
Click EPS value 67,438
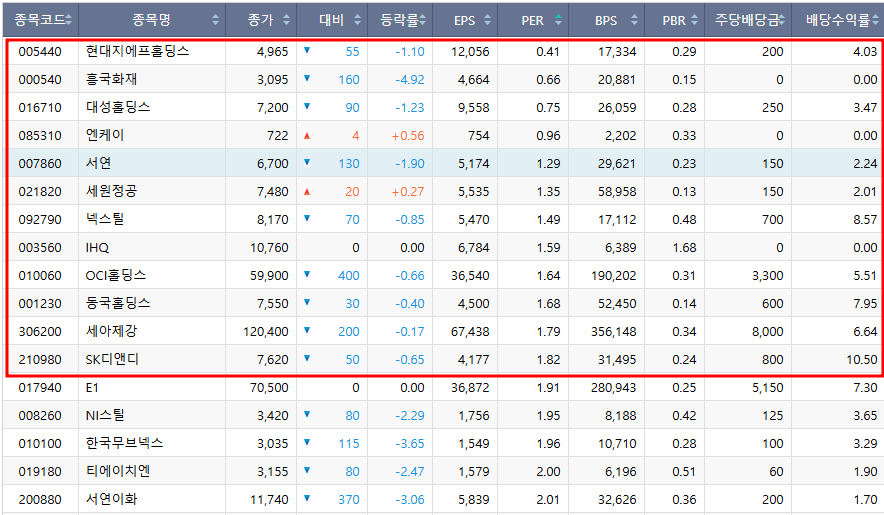(470, 332)
